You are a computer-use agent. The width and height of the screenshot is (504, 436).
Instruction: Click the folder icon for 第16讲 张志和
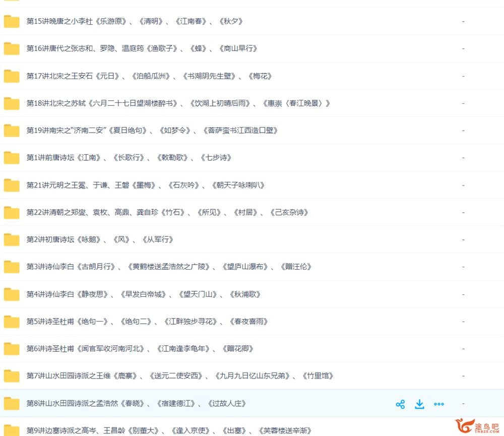click(x=12, y=49)
